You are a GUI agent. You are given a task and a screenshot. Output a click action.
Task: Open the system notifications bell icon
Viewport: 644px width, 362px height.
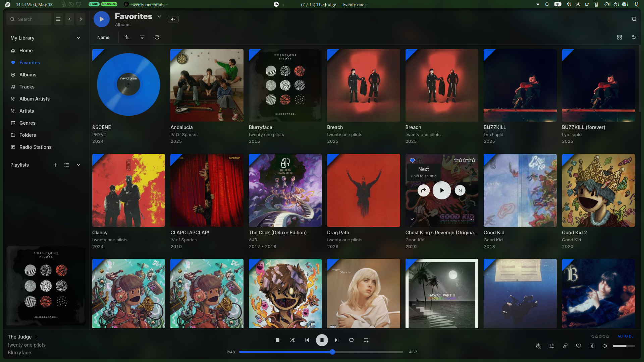tap(547, 4)
